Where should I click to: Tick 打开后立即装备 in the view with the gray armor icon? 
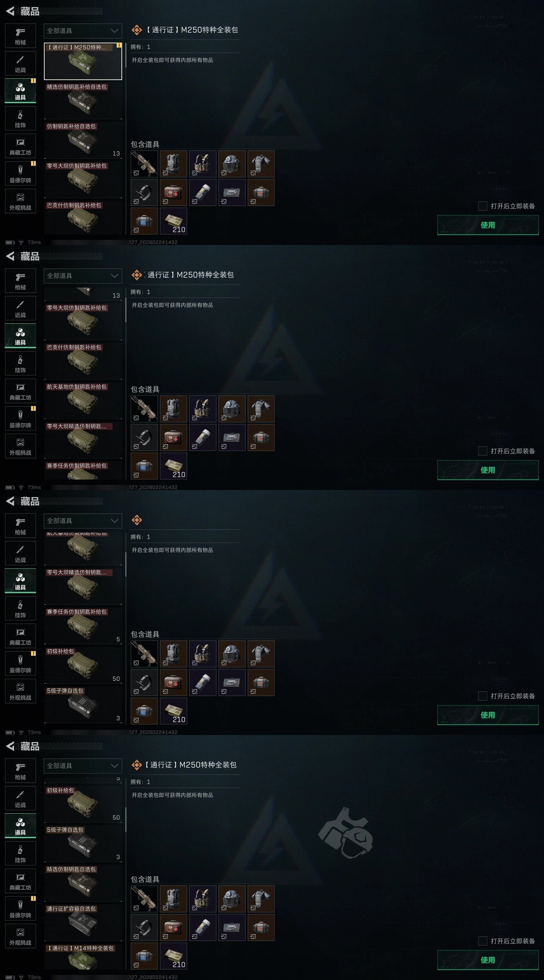tap(482, 941)
